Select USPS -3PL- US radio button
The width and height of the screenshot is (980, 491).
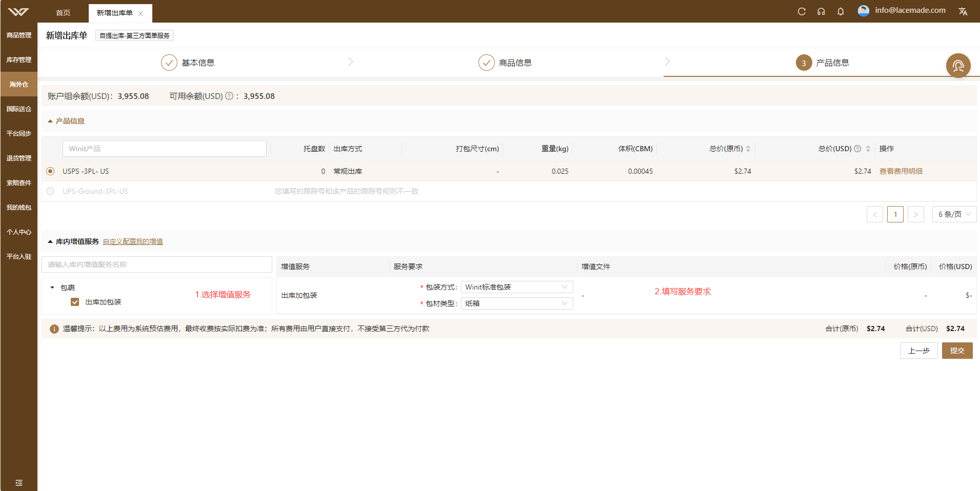click(x=50, y=171)
